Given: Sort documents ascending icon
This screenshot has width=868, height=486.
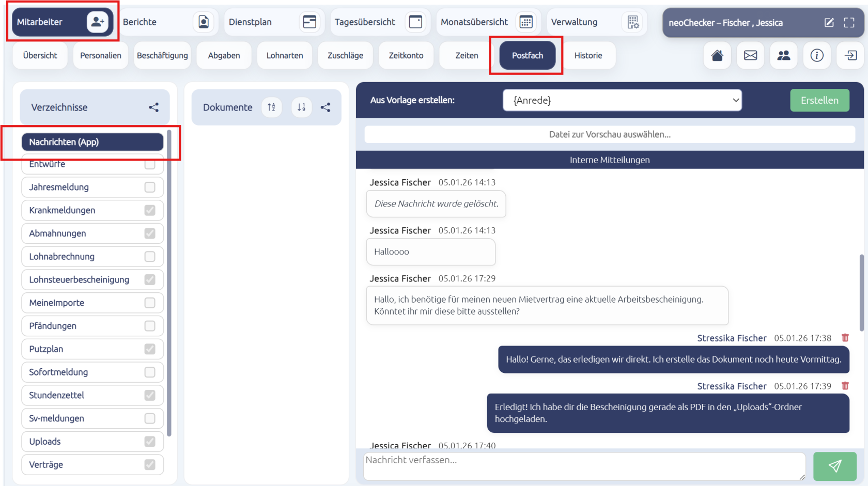Looking at the screenshot, I should pyautogui.click(x=271, y=107).
